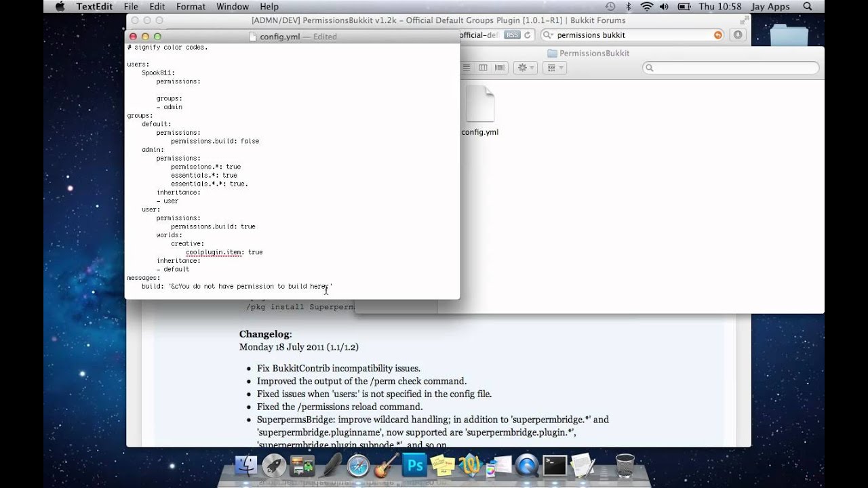Screen dimensions: 868x488
Task: Open the photo stack app next to Launchpad
Action: (x=302, y=466)
